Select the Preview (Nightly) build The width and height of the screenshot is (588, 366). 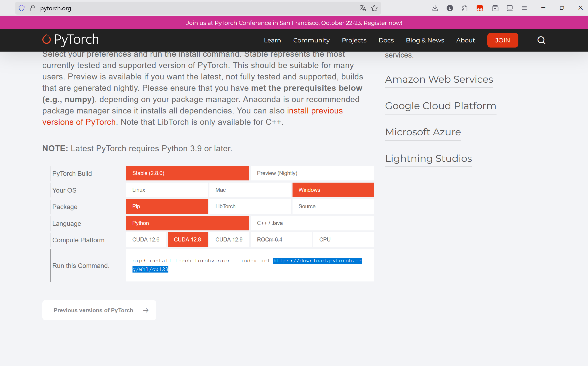[x=312, y=173]
